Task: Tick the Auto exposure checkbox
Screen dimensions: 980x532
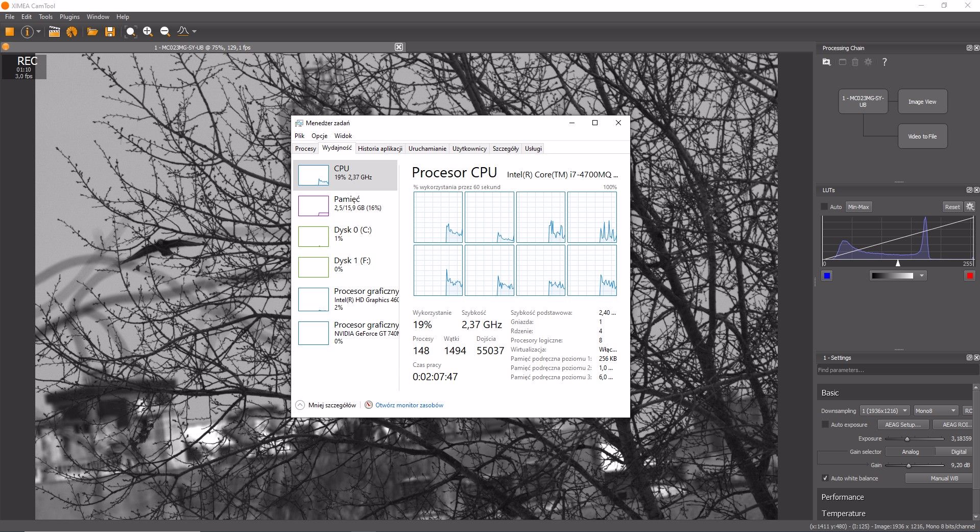Action: 825,425
